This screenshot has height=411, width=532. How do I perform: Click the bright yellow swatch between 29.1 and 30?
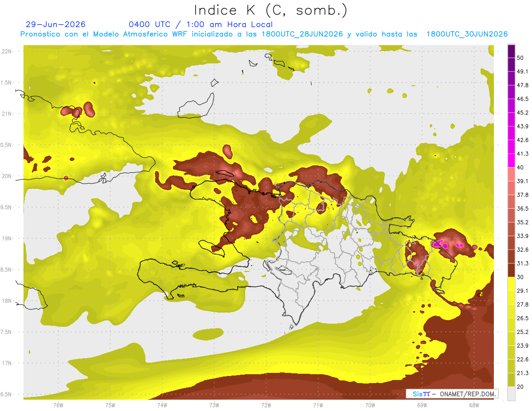click(511, 284)
